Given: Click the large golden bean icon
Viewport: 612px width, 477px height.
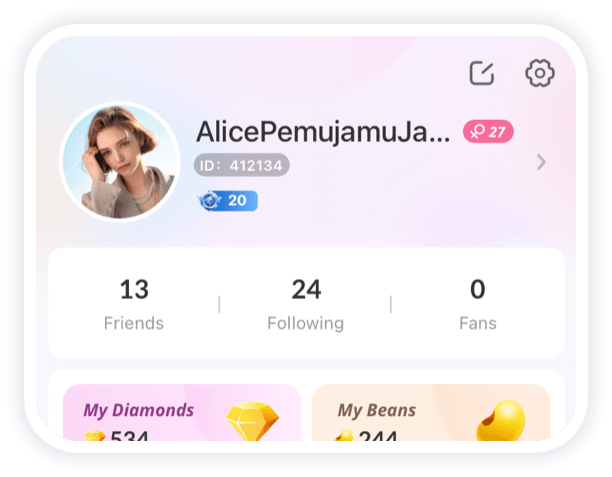Looking at the screenshot, I should click(501, 420).
